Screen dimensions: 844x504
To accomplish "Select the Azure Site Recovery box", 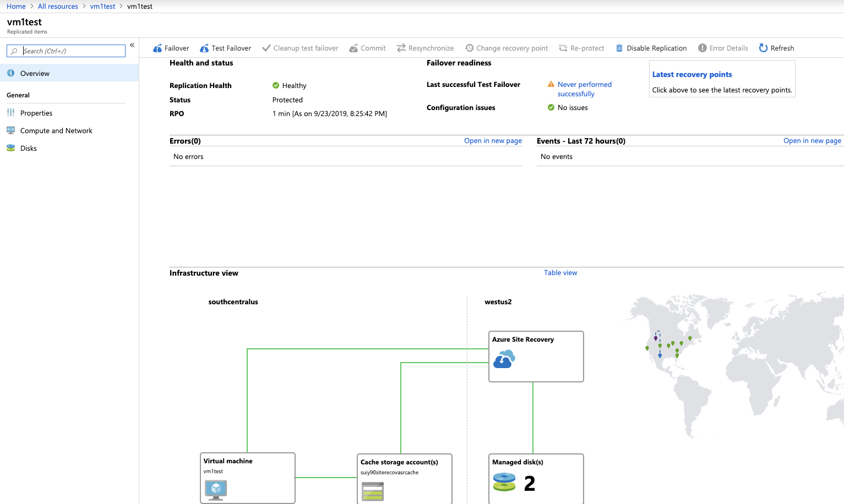I will coord(536,357).
